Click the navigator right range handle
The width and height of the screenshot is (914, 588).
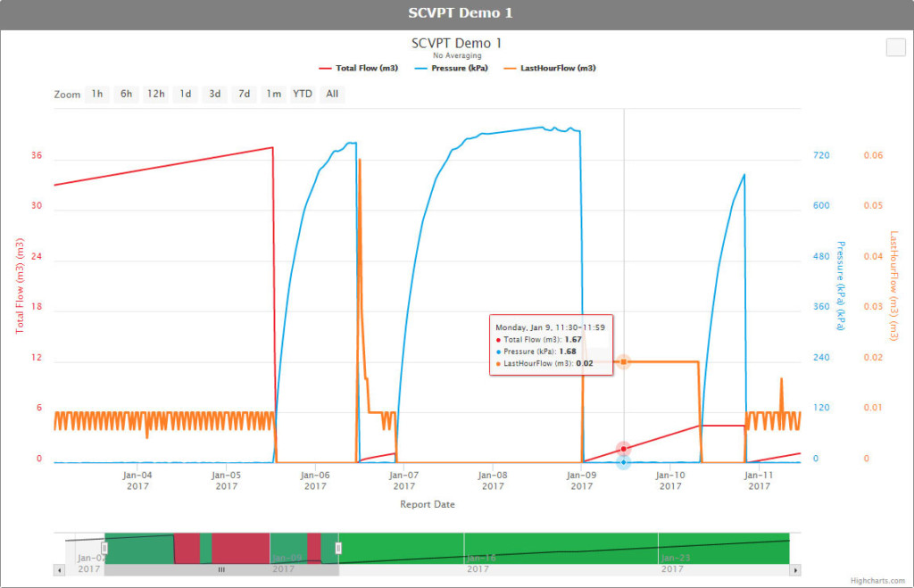[x=338, y=549]
